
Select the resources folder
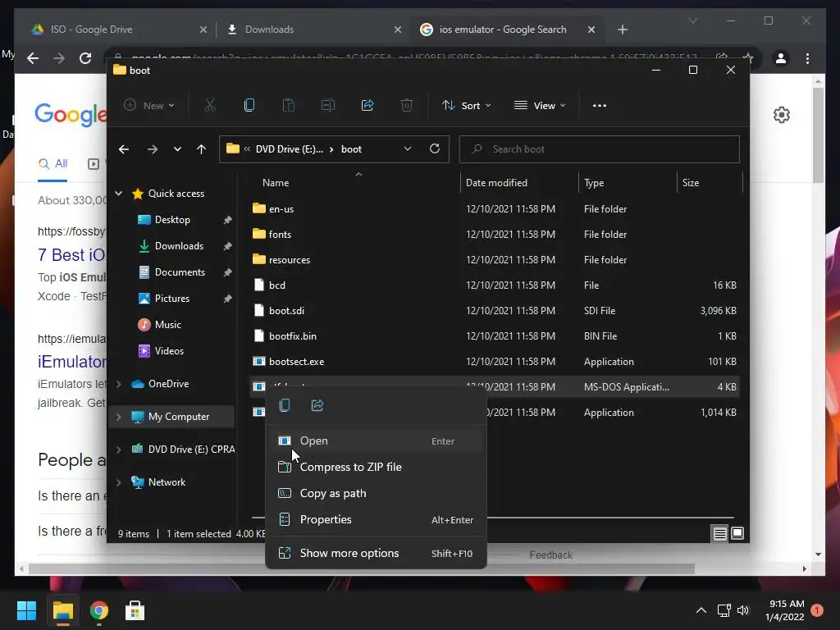click(290, 260)
